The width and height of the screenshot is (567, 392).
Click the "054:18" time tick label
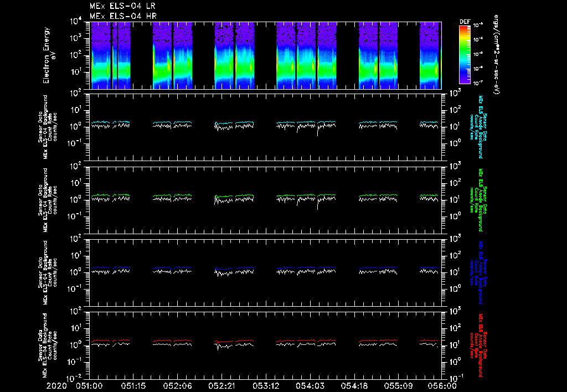(354, 386)
